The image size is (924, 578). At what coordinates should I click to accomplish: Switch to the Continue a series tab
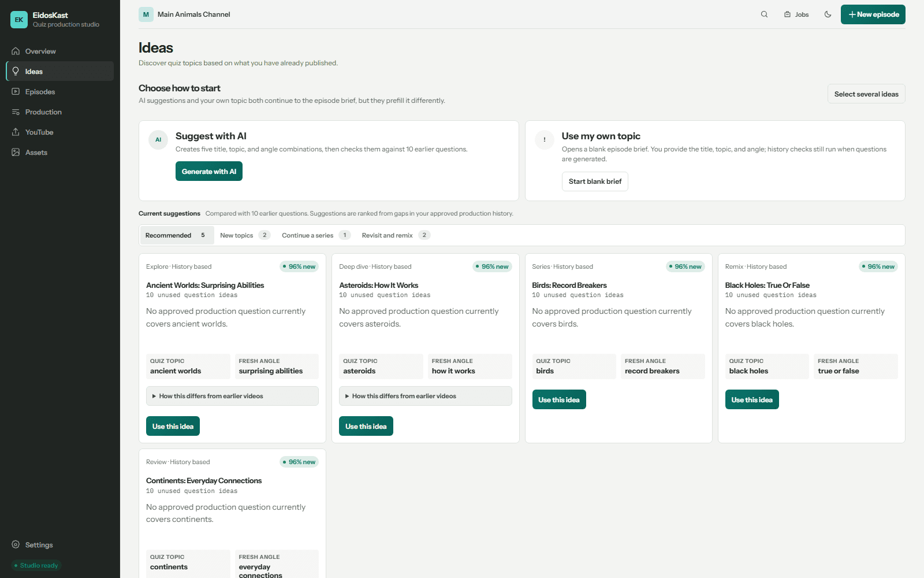pos(316,235)
